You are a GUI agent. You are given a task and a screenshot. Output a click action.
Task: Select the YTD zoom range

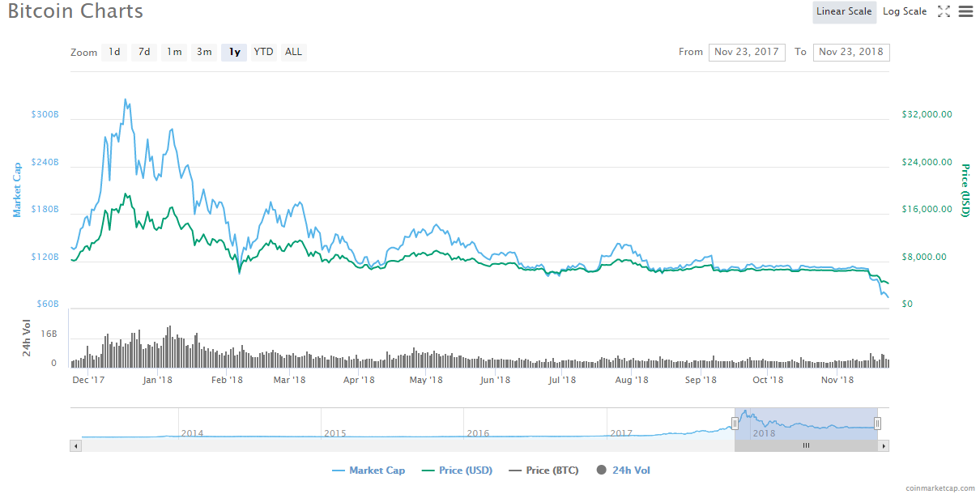pos(263,52)
